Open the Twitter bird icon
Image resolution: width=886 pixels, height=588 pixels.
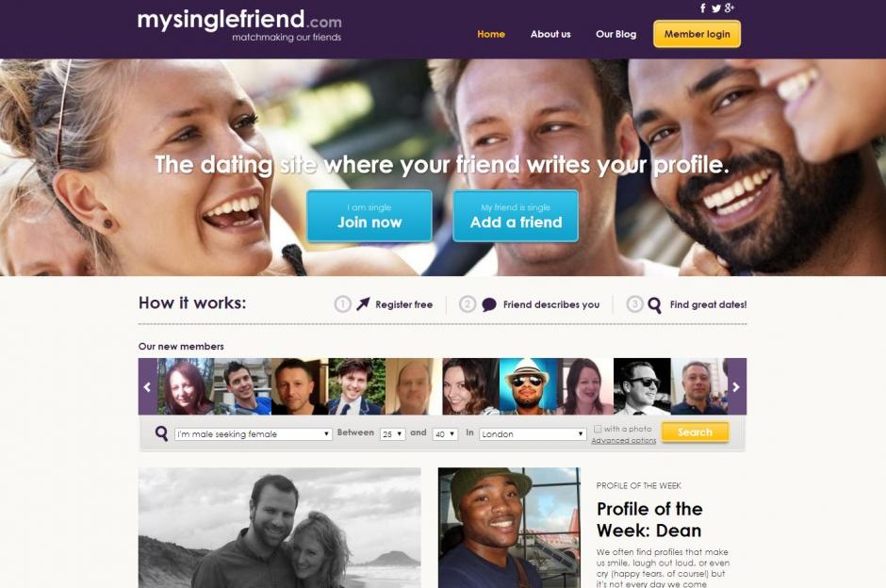(716, 8)
